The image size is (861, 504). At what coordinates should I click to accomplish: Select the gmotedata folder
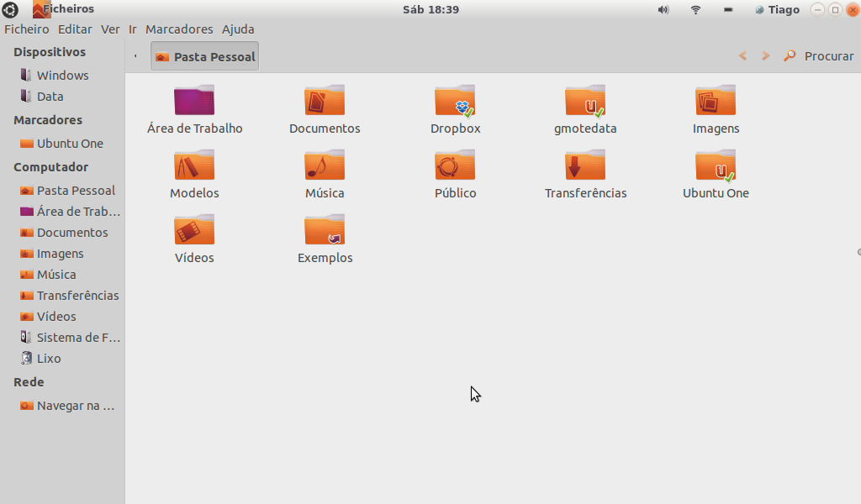point(585,100)
